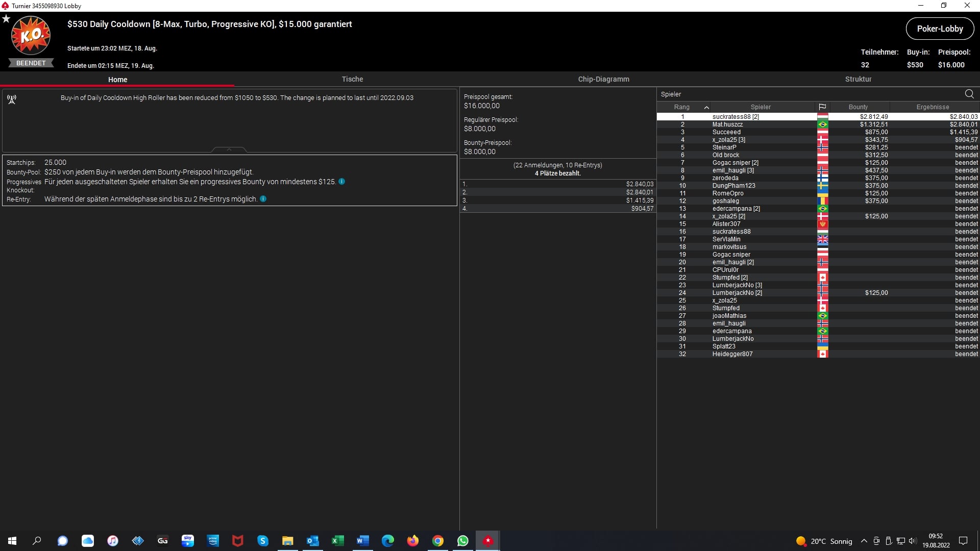Toggle Rang column sort arrow
This screenshot has height=551, width=980.
pyautogui.click(x=706, y=107)
